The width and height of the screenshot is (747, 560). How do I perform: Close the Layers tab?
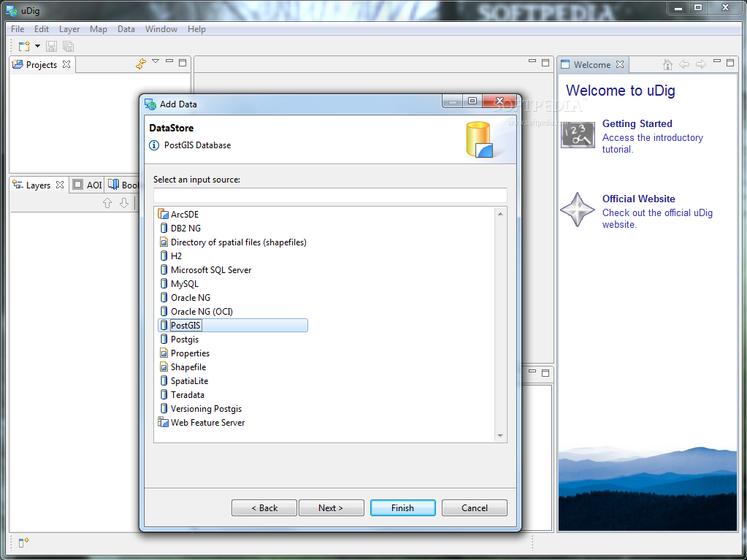pyautogui.click(x=60, y=184)
